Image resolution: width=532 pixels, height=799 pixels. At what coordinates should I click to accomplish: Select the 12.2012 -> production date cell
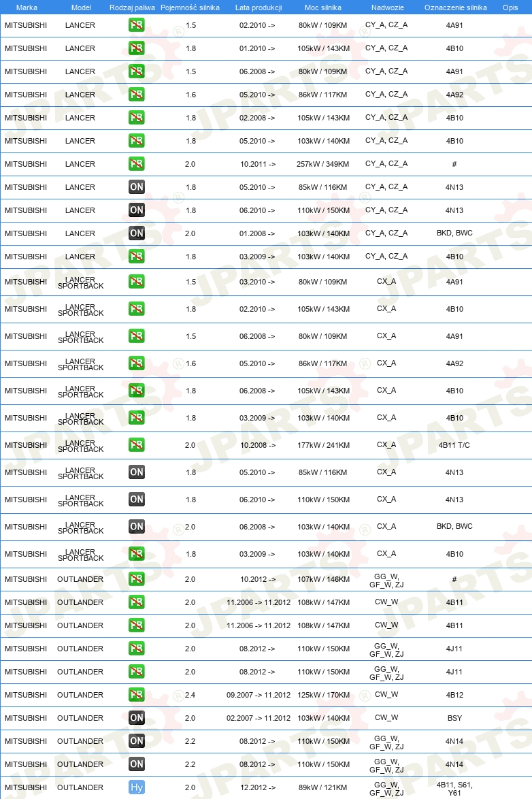pyautogui.click(x=257, y=787)
